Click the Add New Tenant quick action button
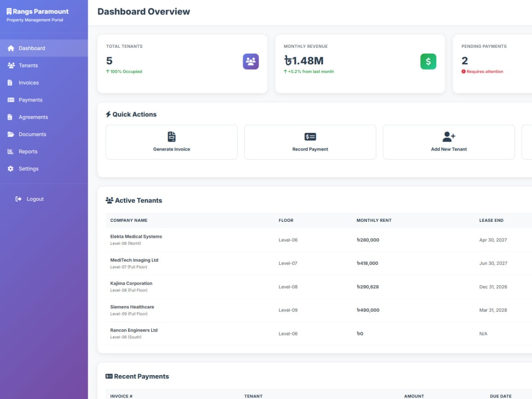532x399 pixels. pos(449,142)
